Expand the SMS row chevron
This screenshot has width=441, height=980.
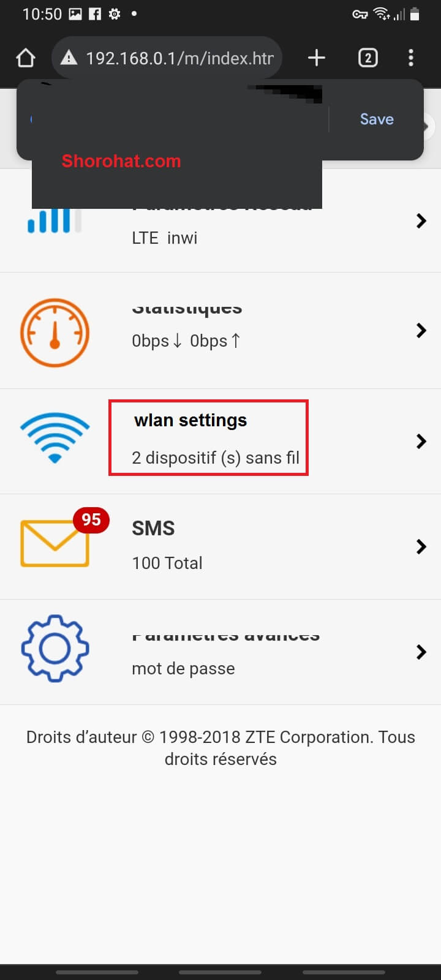421,546
